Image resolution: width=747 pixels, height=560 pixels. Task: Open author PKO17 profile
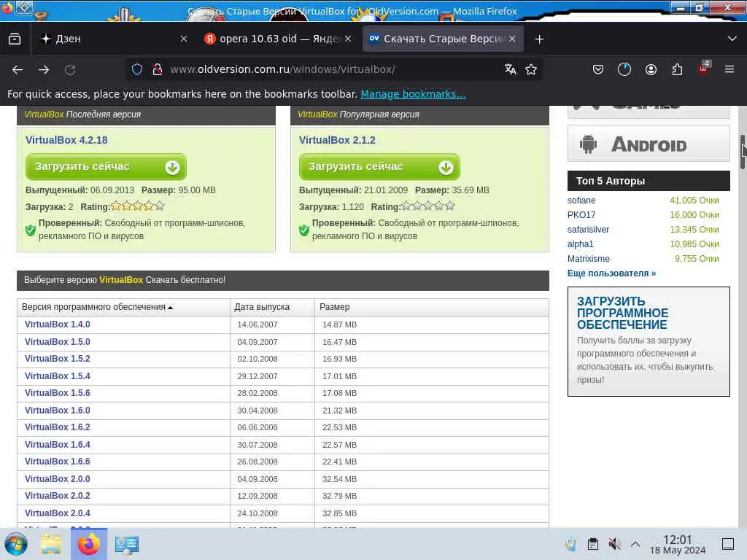click(581, 215)
